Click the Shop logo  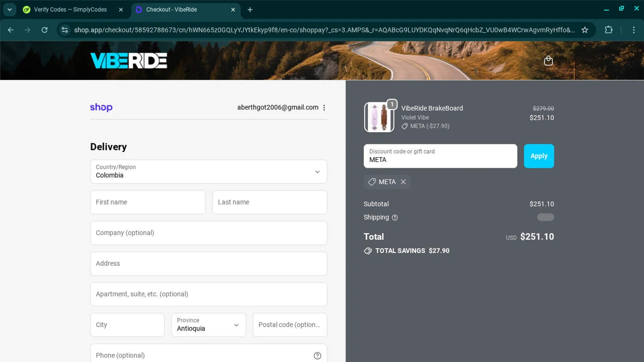(101, 107)
